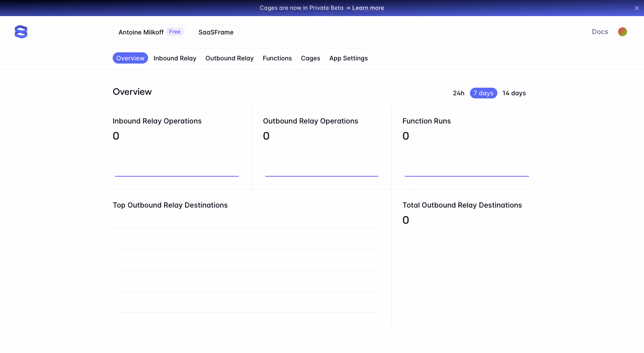Screen dimensions: 644x353
Task: Click the Inbound Relay Operations chart line
Action: tap(177, 176)
